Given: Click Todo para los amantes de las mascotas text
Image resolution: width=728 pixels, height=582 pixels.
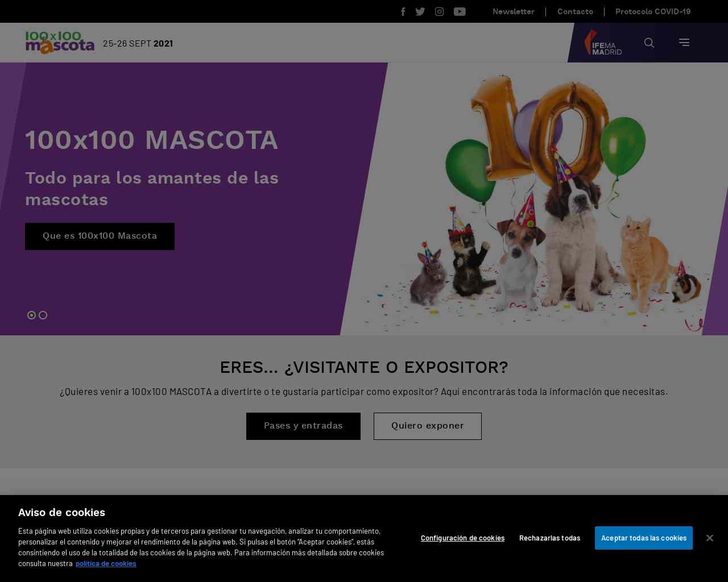Looking at the screenshot, I should [x=152, y=189].
